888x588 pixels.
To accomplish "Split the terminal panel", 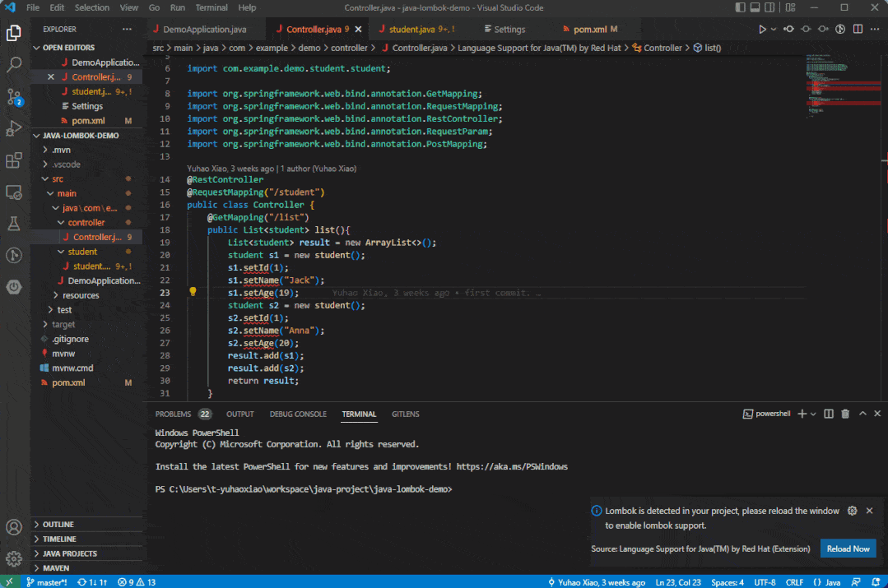I will click(829, 414).
